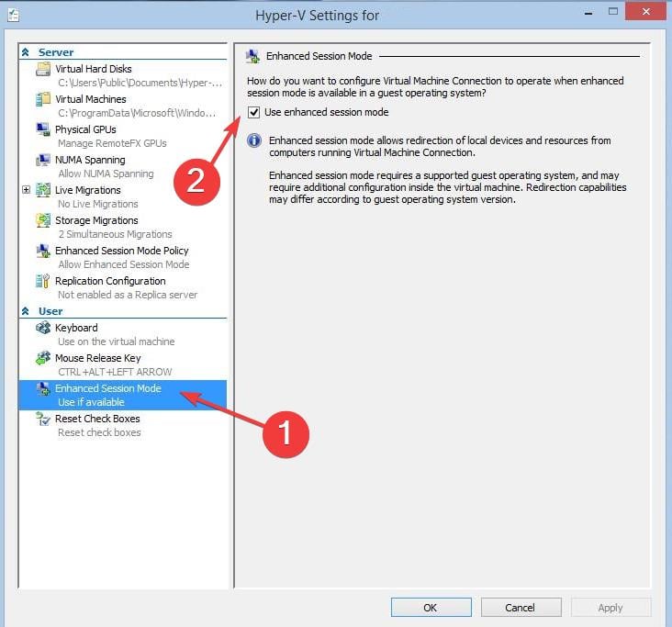
Task: Click the blue information icon
Action: 254,140
